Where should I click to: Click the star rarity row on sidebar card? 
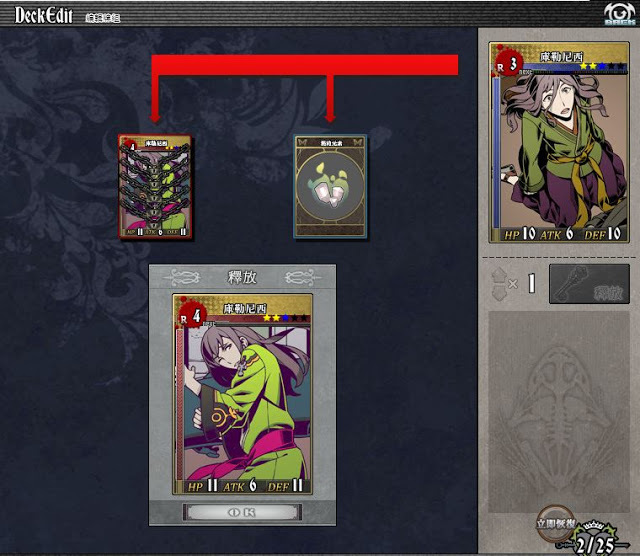point(602,66)
